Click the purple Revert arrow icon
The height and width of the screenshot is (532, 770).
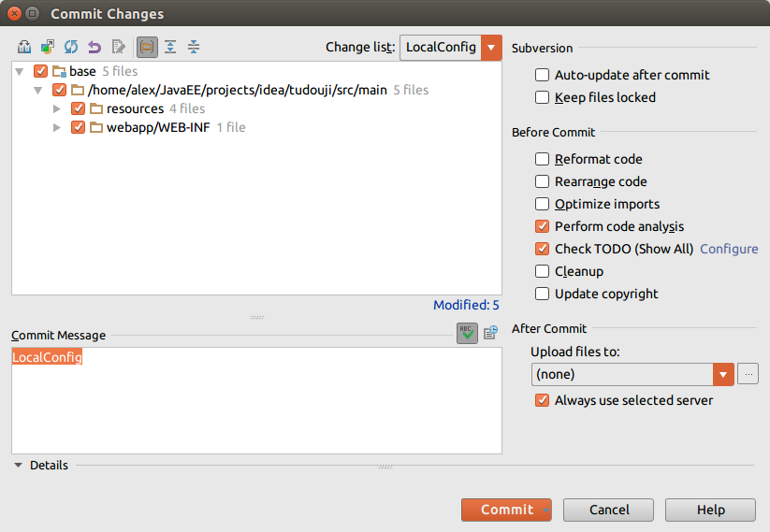94,47
